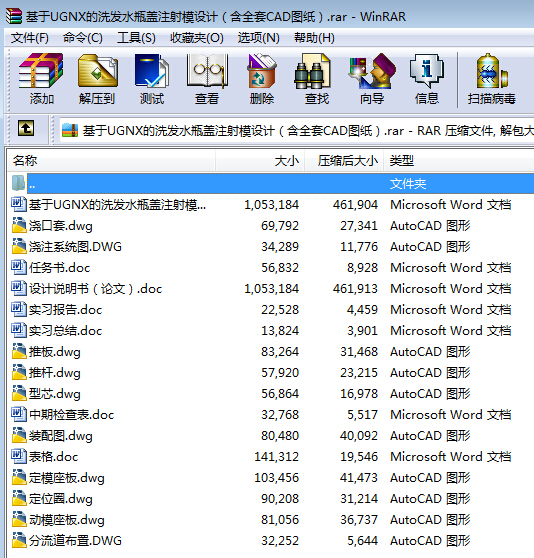Open the 命令(C) menu

pyautogui.click(x=83, y=38)
